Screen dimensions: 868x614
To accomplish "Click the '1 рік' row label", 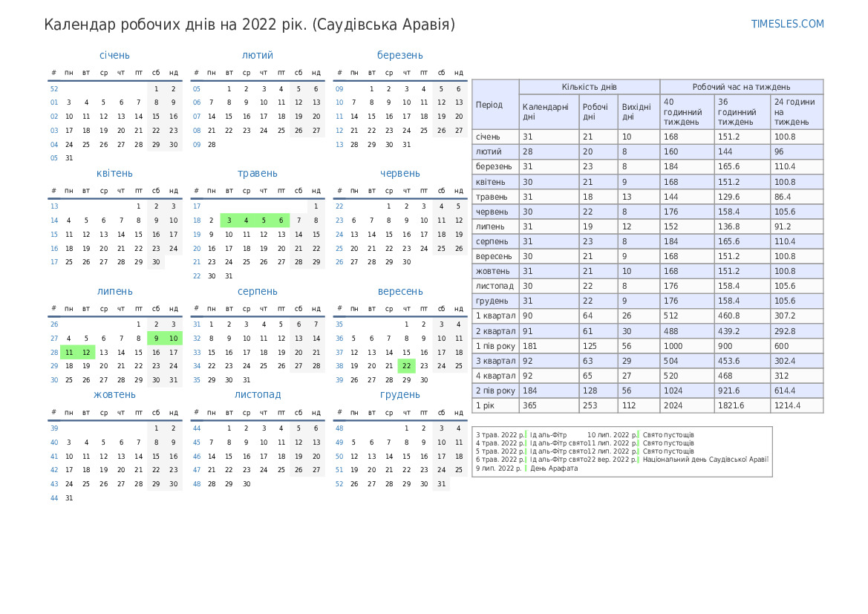I will 495,405.
